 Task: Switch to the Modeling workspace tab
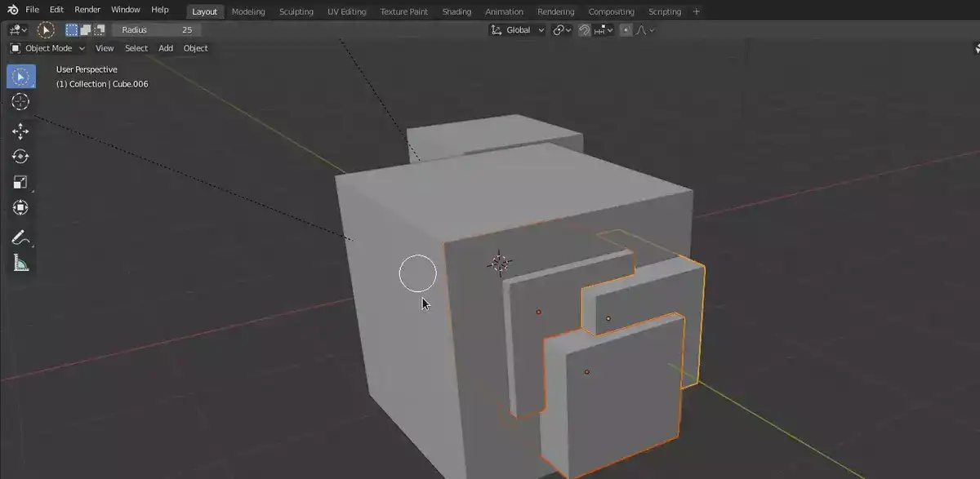tap(248, 11)
